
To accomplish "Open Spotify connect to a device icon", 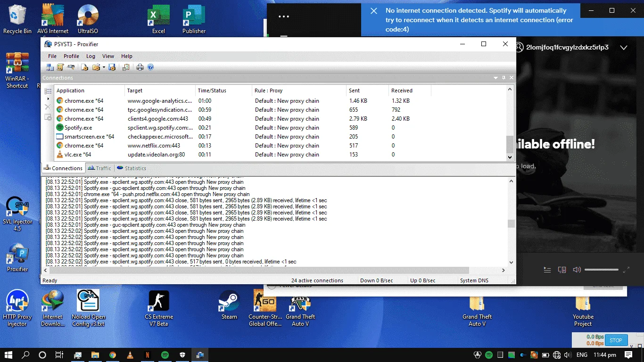I will tap(562, 270).
